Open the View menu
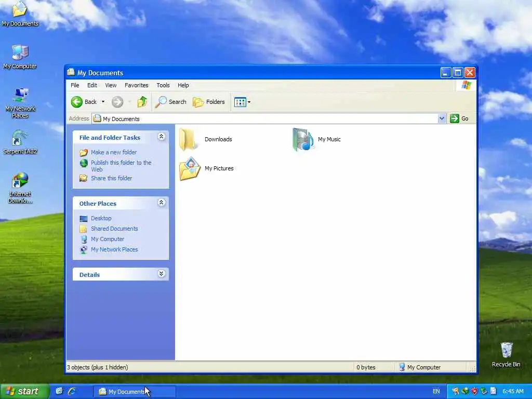This screenshot has height=399, width=532. click(x=111, y=85)
